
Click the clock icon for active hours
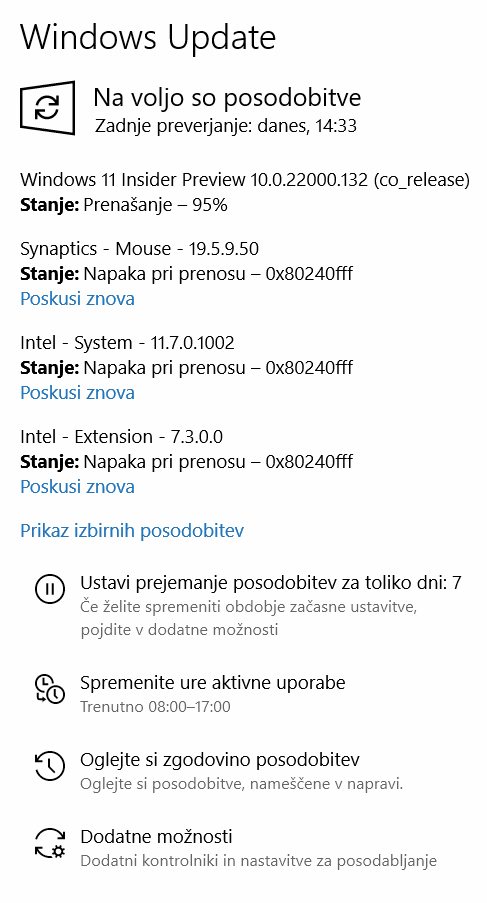(x=50, y=689)
